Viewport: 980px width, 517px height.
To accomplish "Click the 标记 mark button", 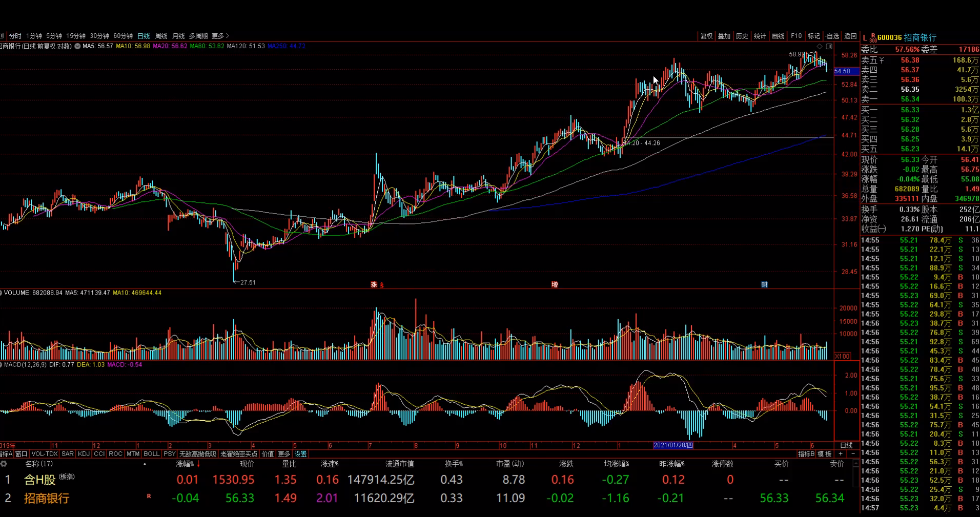I will (814, 36).
